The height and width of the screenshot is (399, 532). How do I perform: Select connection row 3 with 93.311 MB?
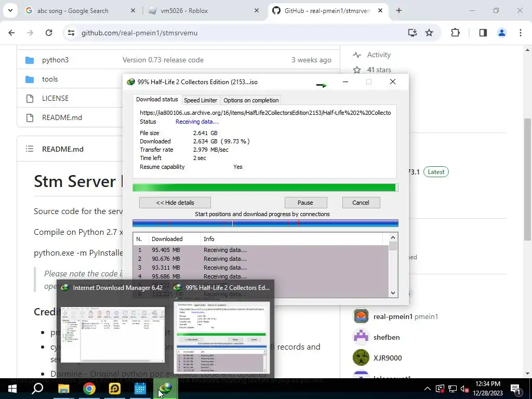coord(261,268)
